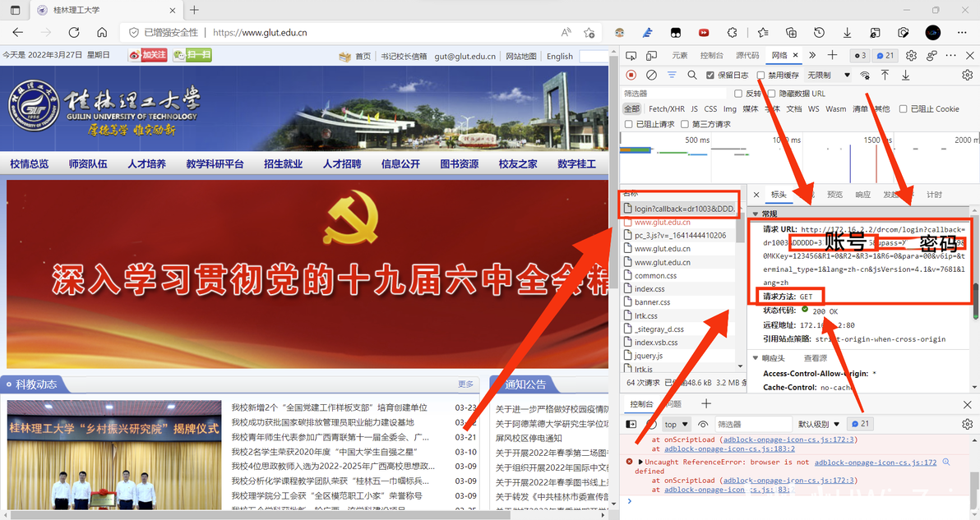Screen dimensions: 980x520
Task: Reload the page with refresh icon
Action: pyautogui.click(x=74, y=33)
